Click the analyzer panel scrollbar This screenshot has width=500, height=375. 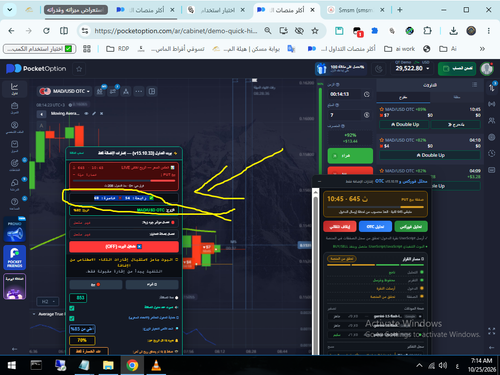coord(315,272)
